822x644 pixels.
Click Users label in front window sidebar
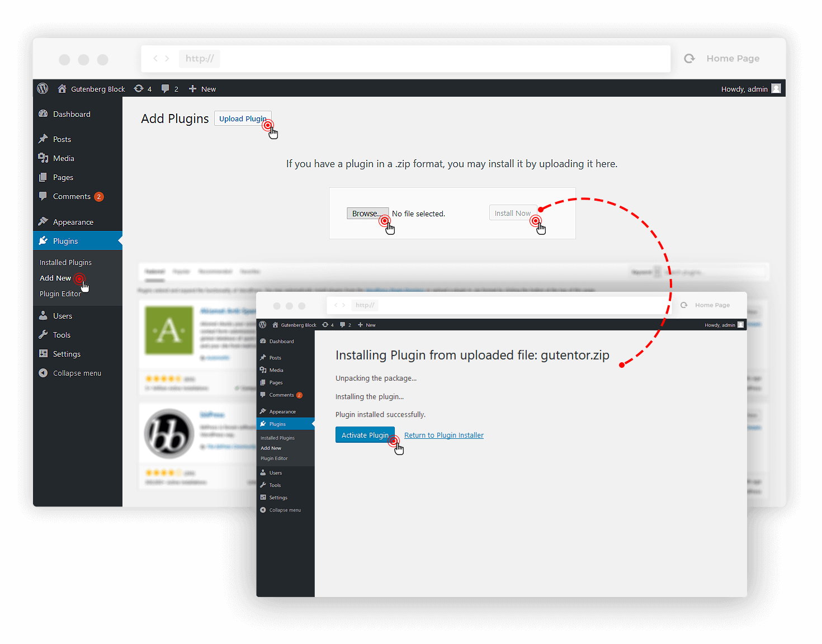click(276, 473)
